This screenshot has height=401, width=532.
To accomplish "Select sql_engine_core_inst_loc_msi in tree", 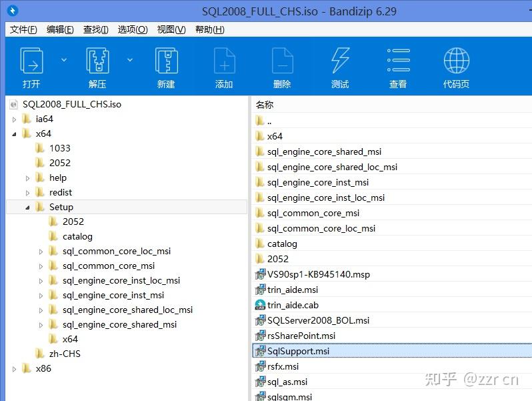I will 121,280.
